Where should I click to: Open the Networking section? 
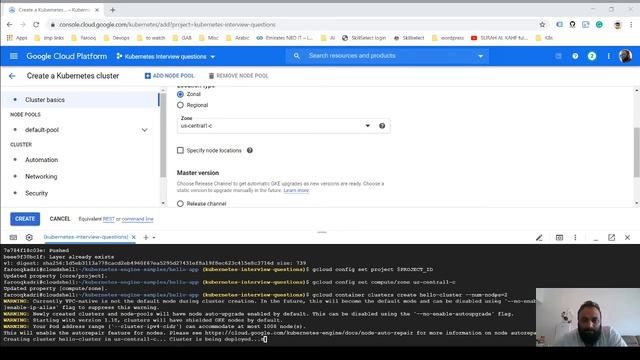(41, 177)
